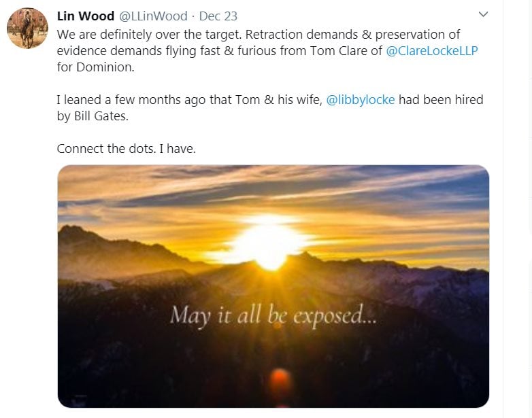Click the Lin Wood display name
532x418 pixels.
pos(86,16)
